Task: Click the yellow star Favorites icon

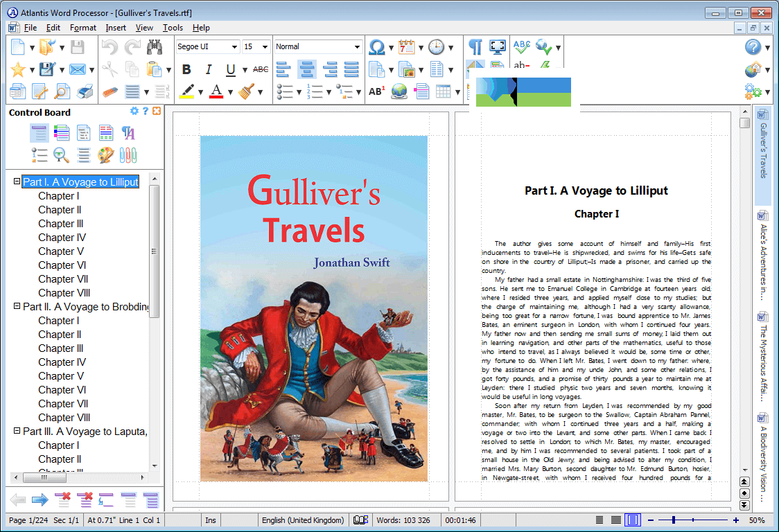Action: click(x=18, y=69)
